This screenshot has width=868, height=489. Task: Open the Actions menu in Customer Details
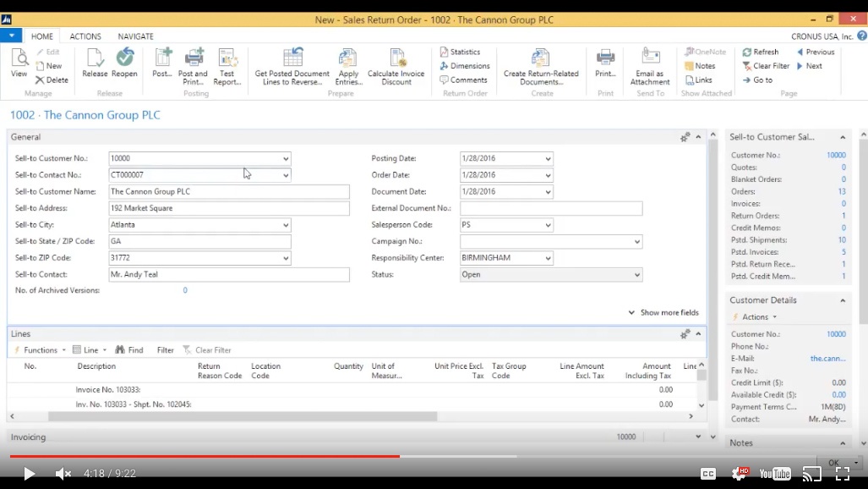click(755, 317)
